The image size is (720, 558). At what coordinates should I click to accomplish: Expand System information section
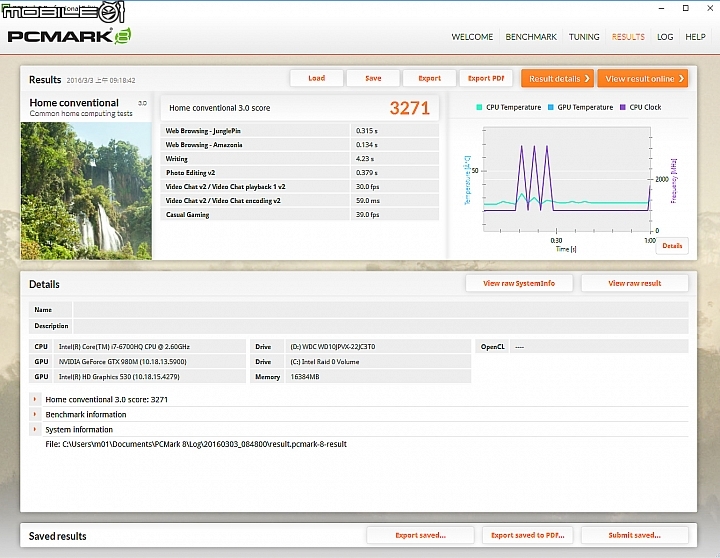(x=35, y=429)
